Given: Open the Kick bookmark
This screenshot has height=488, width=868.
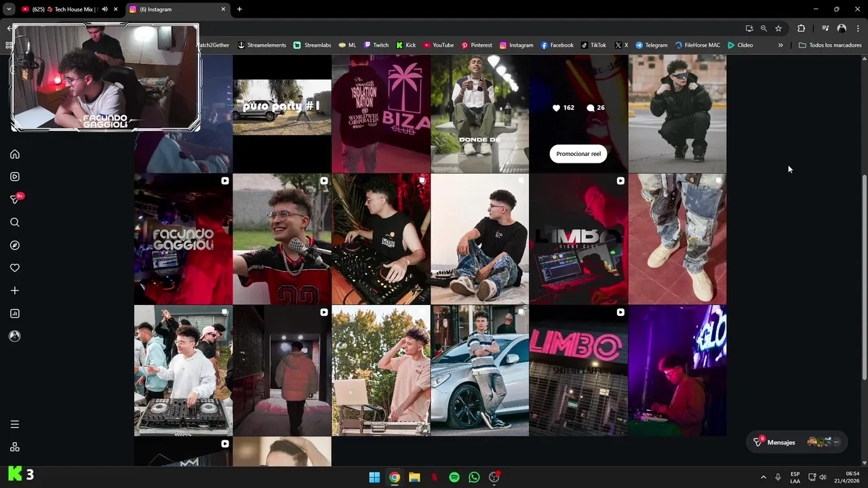Looking at the screenshot, I should pos(406,45).
